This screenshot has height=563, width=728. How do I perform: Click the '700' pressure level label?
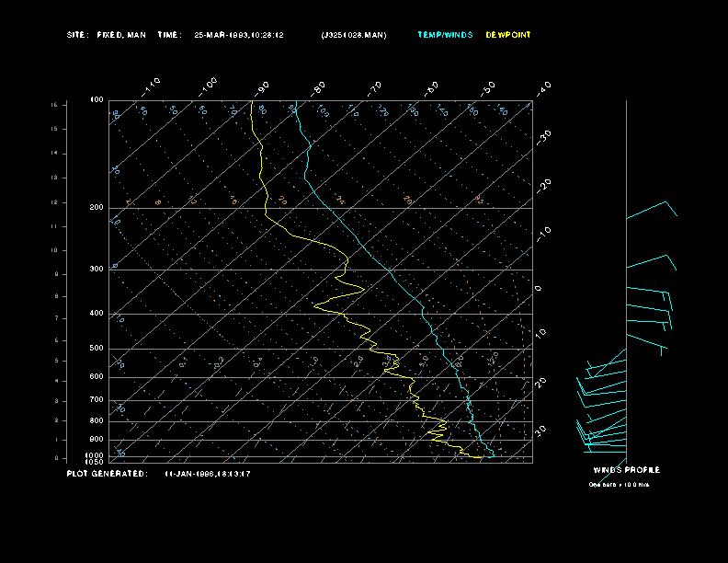pos(97,399)
